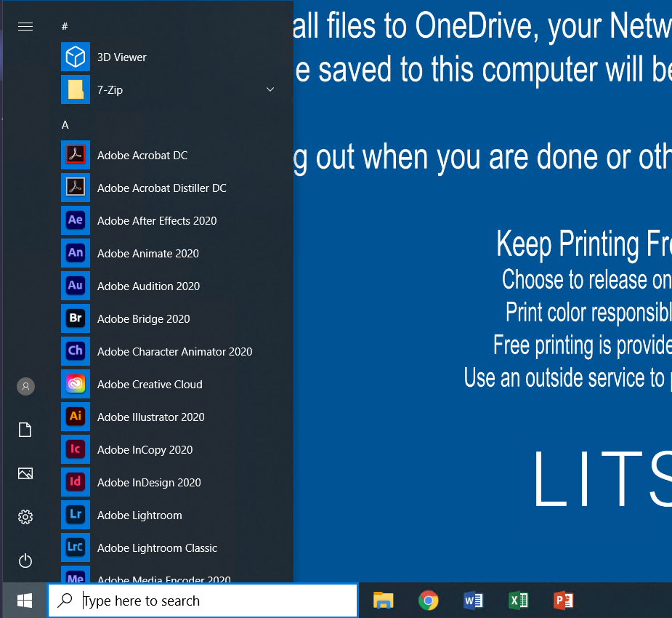Open the Pictures sidebar icon
Image resolution: width=672 pixels, height=618 pixels.
(x=25, y=473)
